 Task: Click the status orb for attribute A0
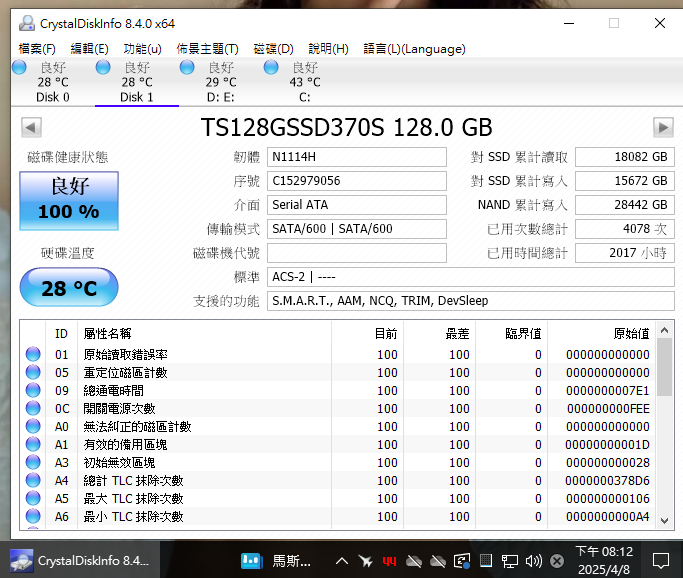(x=33, y=426)
